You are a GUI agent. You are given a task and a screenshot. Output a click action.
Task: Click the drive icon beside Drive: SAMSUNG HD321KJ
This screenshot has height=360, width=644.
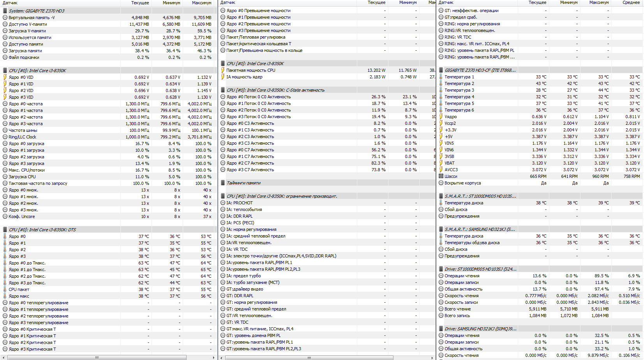[x=441, y=329]
